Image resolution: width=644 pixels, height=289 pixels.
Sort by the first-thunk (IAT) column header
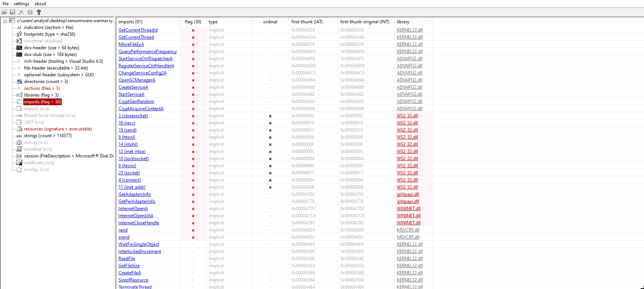pyautogui.click(x=313, y=22)
